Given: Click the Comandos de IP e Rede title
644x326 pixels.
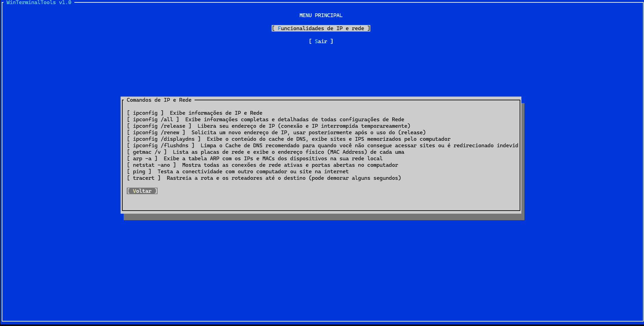Looking at the screenshot, I should [x=159, y=100].
